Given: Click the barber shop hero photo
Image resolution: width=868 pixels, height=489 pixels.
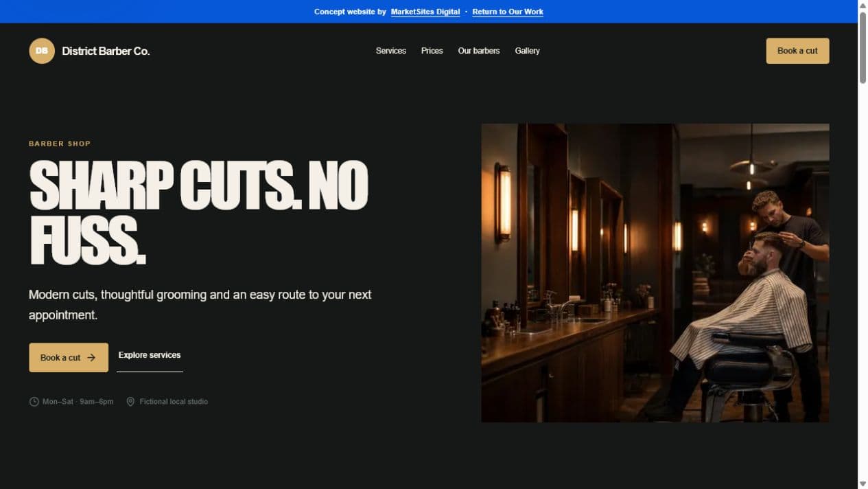Looking at the screenshot, I should pyautogui.click(x=655, y=273).
